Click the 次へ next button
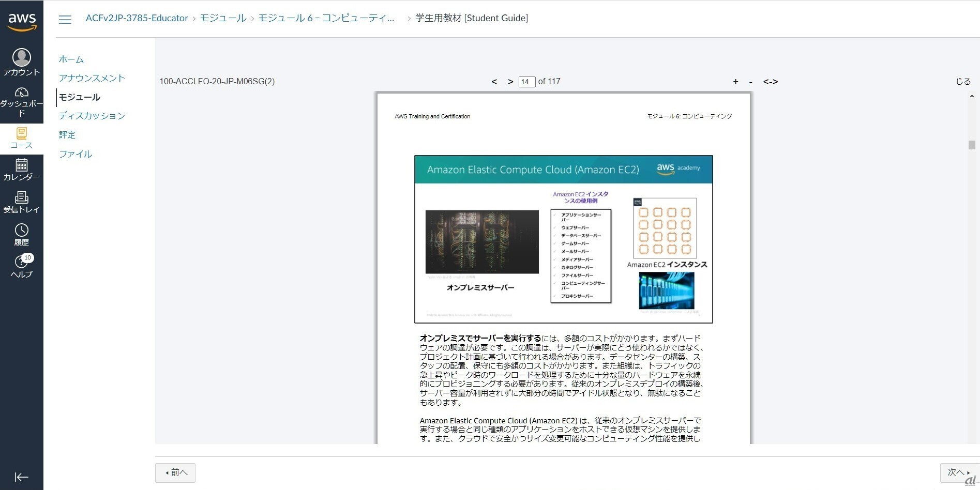Screen dimensions: 980x490 pos(959,472)
